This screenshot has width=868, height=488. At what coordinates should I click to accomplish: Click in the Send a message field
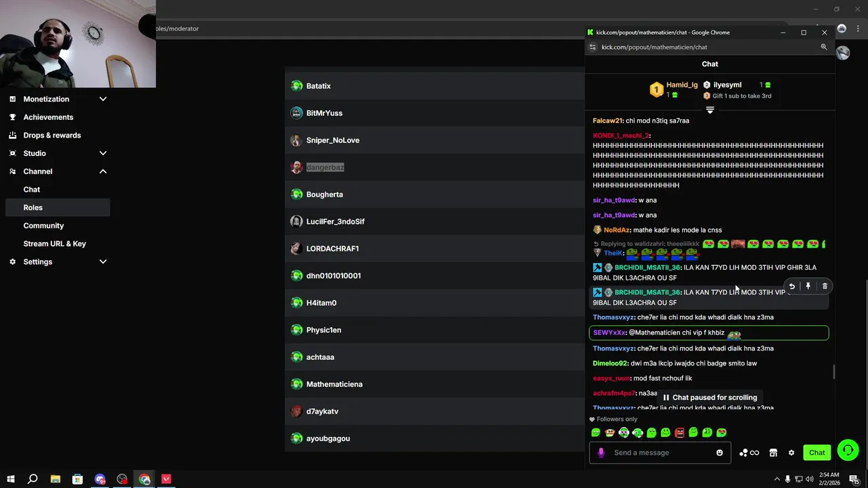click(x=660, y=453)
